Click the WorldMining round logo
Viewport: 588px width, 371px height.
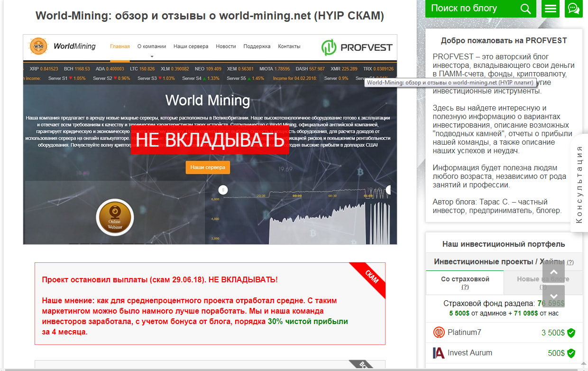[38, 46]
